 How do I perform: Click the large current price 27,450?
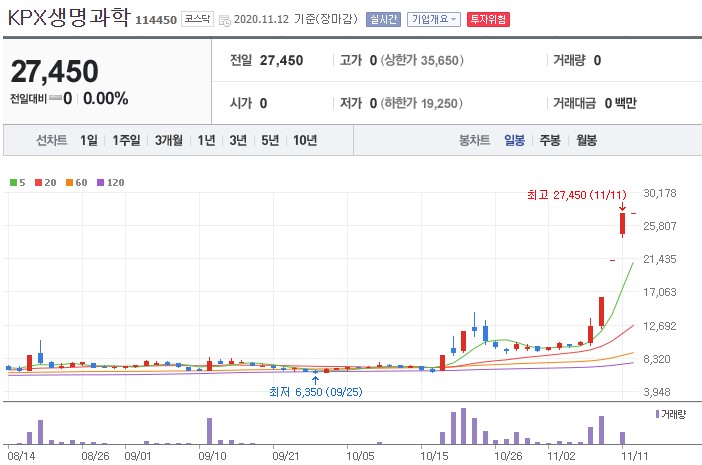54,71
